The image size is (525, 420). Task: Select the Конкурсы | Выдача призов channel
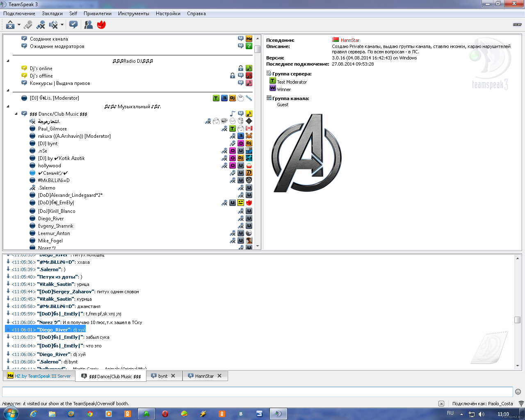click(x=60, y=83)
